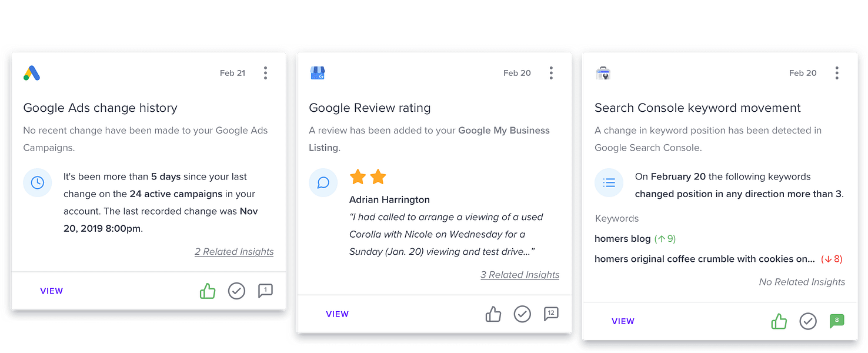
Task: Mark Google Ads change history card as done
Action: 236,291
